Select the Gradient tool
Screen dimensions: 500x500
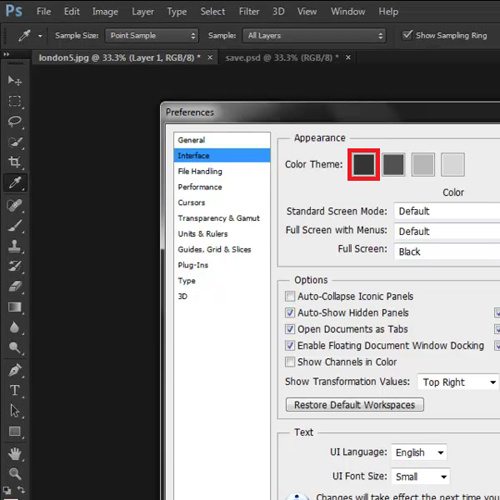tap(15, 307)
